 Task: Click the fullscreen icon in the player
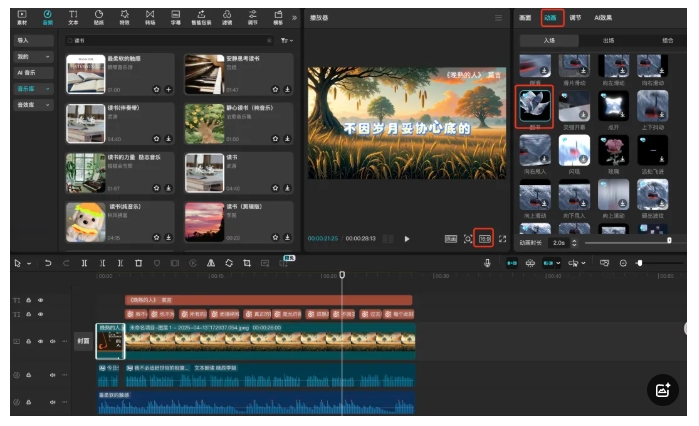[502, 239]
